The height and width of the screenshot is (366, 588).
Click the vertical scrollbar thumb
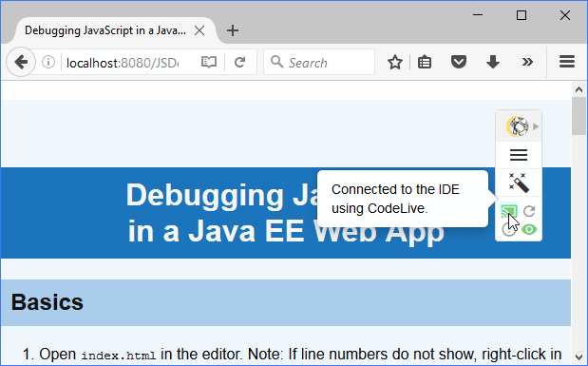pos(579,116)
